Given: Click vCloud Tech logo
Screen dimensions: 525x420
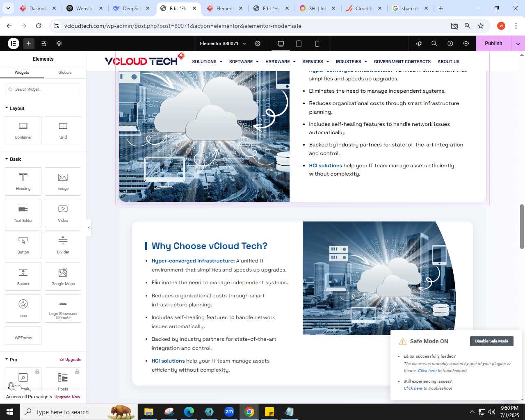Looking at the screenshot, I should 144,60.
